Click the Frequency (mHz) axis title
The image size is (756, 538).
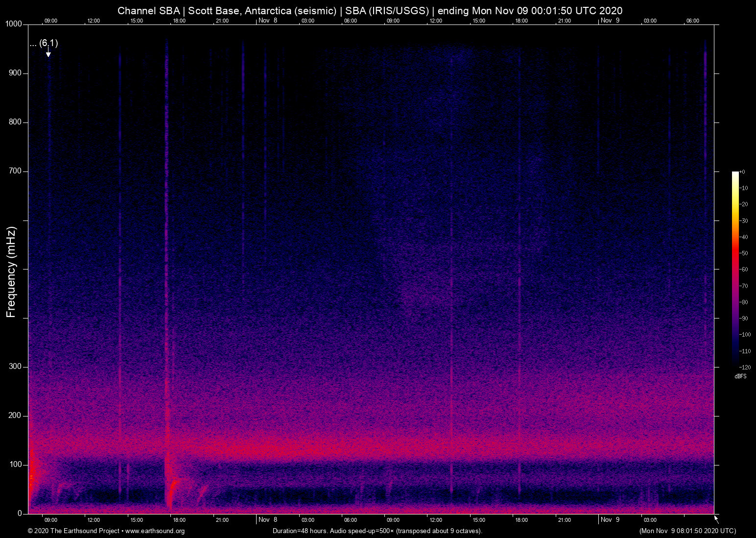(x=11, y=272)
